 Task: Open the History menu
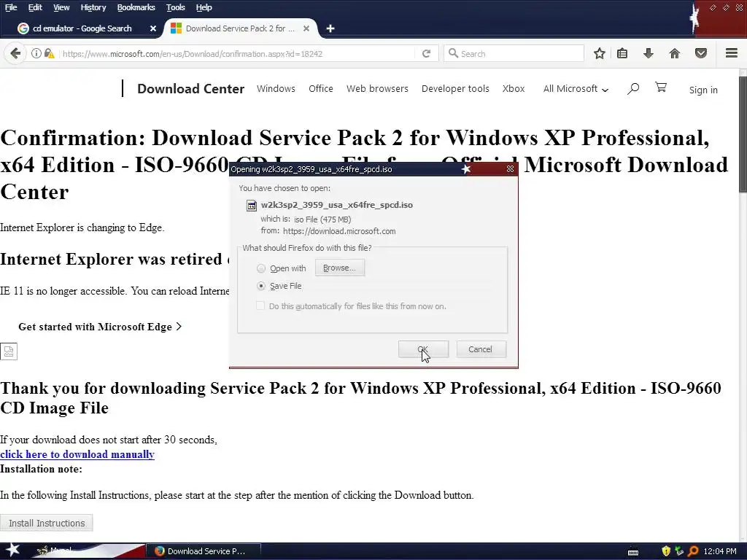(93, 7)
